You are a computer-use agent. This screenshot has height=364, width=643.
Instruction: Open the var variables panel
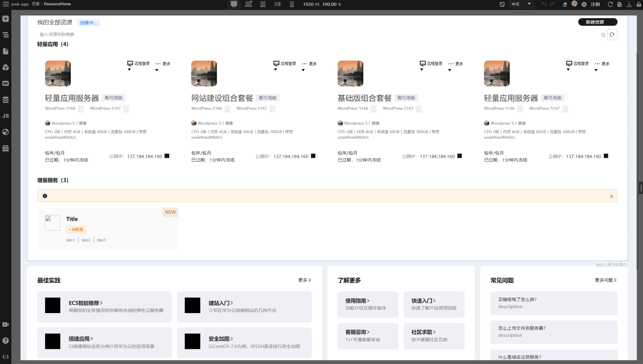click(x=6, y=83)
